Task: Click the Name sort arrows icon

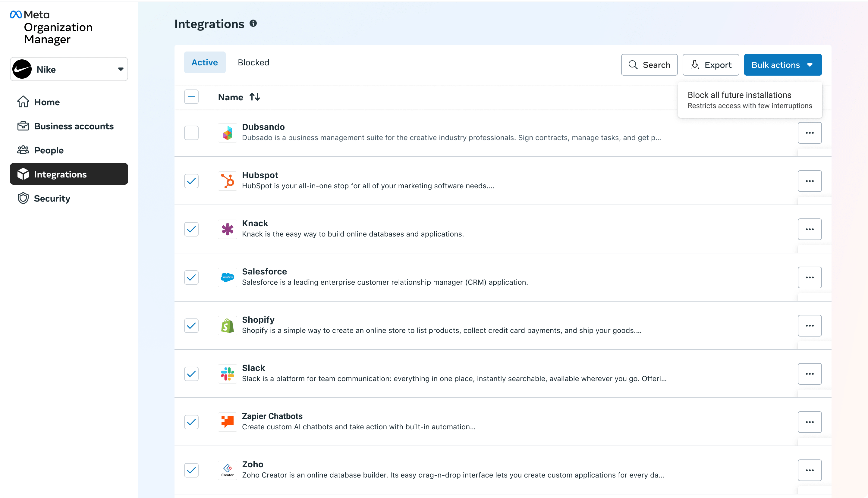Action: click(x=255, y=97)
